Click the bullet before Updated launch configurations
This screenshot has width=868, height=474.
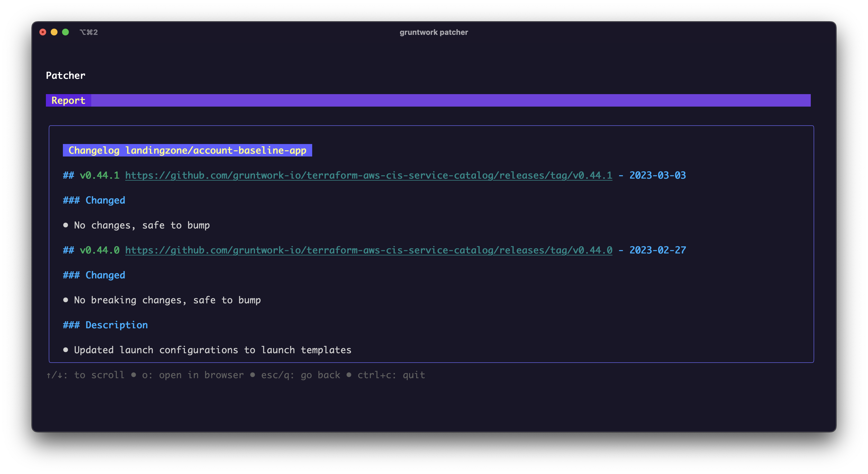point(65,350)
